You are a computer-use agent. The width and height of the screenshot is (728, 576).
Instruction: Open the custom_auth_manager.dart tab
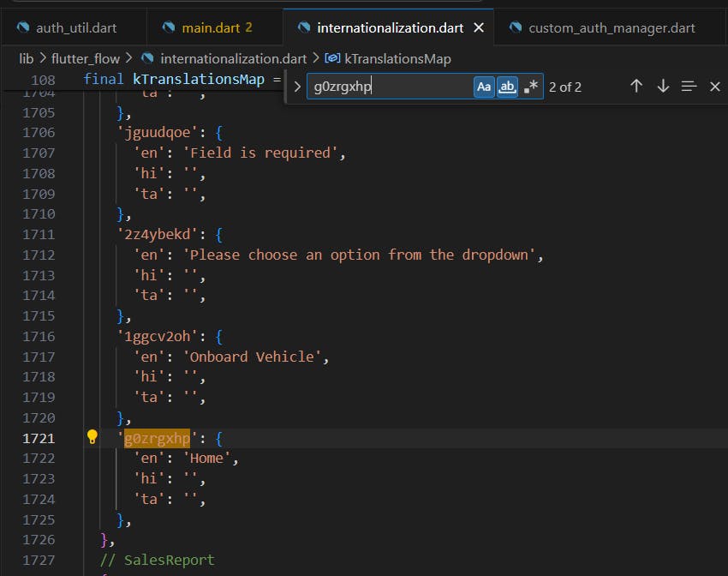coord(611,27)
